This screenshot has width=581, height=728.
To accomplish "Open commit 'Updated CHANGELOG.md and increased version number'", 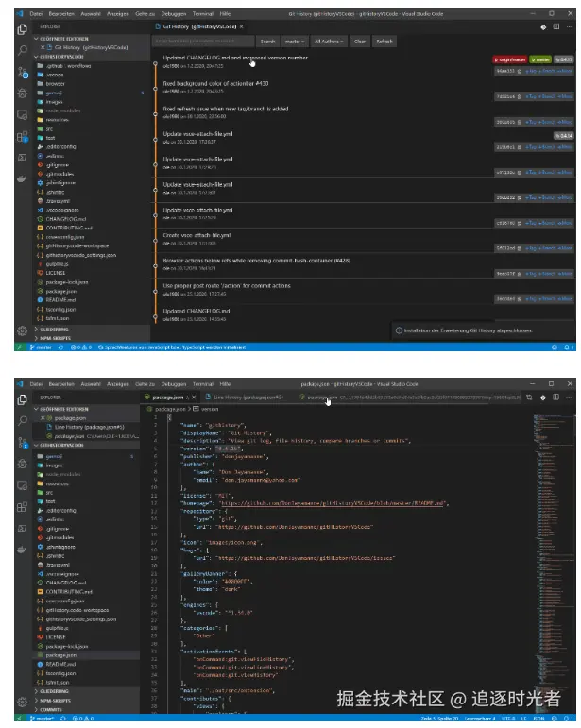I will [x=235, y=58].
